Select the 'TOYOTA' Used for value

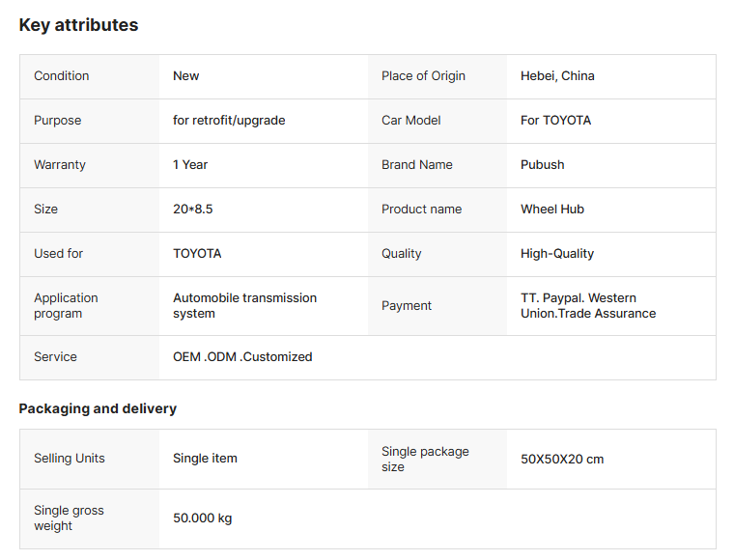[x=197, y=254]
